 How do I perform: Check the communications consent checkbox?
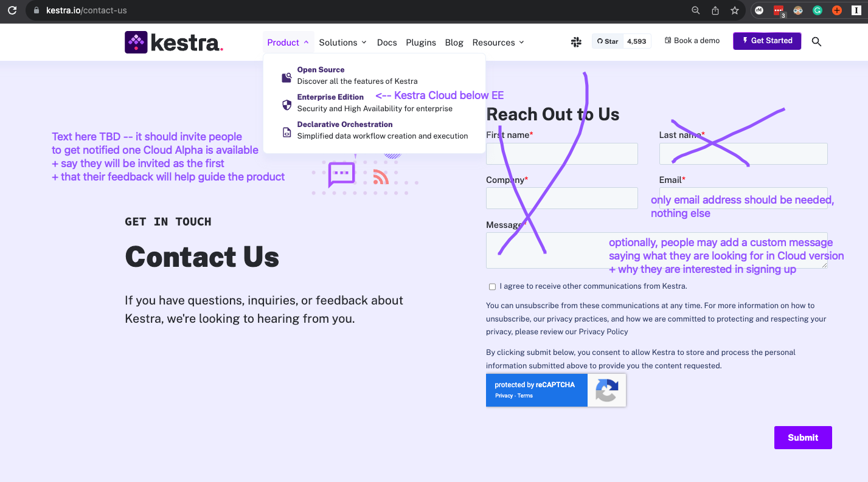[492, 286]
